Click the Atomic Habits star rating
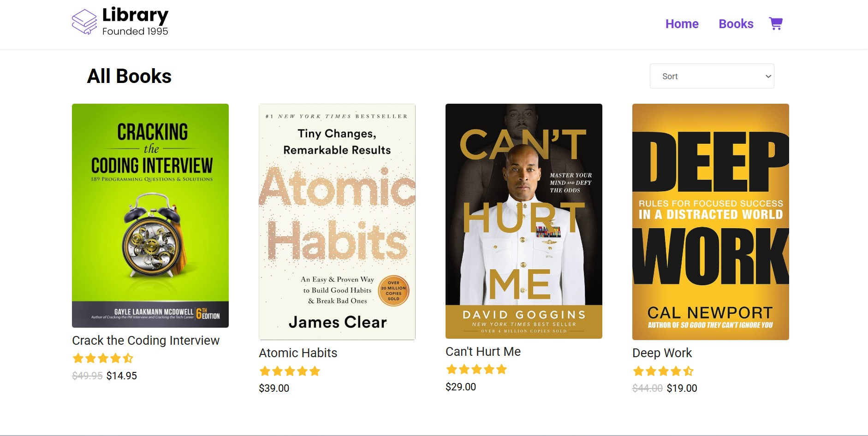This screenshot has height=436, width=868. [x=290, y=371]
